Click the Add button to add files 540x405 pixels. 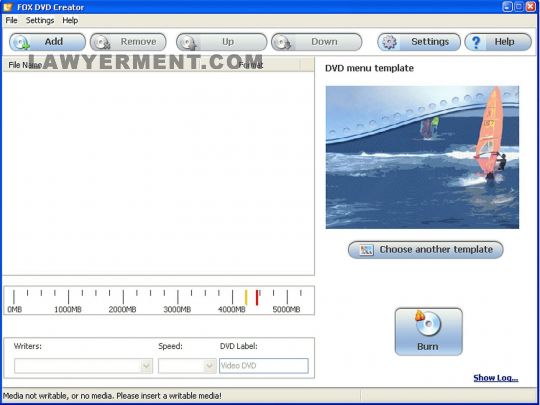pos(47,42)
